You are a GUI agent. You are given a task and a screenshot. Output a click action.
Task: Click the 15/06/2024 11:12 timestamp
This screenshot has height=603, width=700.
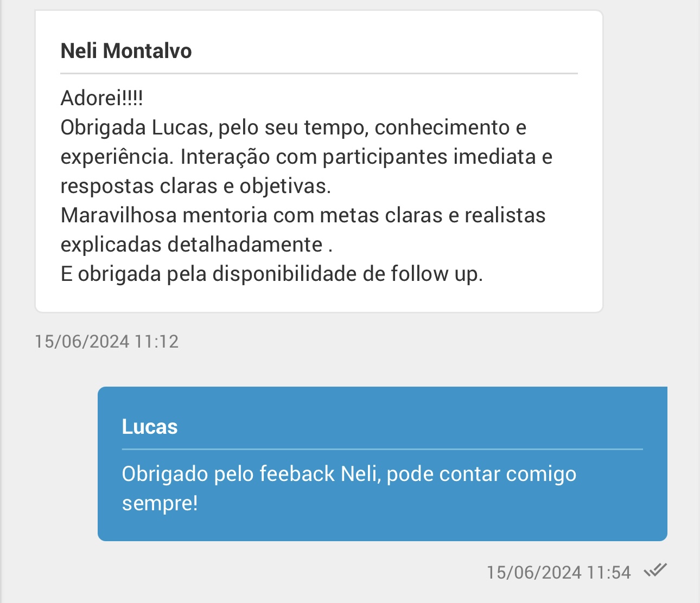point(106,341)
